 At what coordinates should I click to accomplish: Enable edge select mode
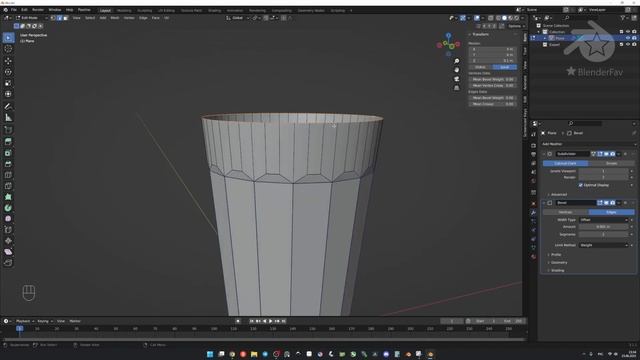tap(60, 18)
